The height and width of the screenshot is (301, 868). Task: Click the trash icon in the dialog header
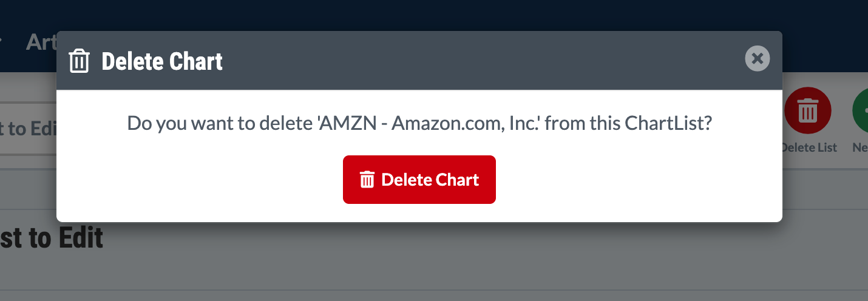click(80, 61)
